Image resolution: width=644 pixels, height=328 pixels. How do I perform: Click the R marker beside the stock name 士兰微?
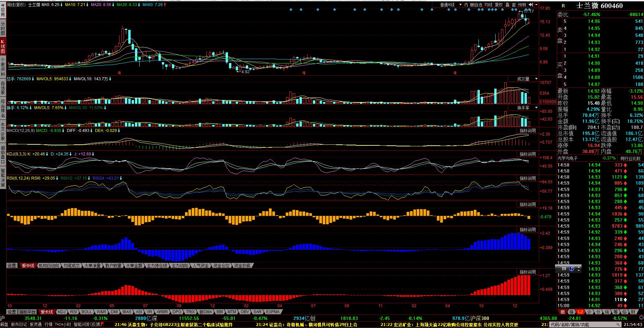click(x=563, y=6)
